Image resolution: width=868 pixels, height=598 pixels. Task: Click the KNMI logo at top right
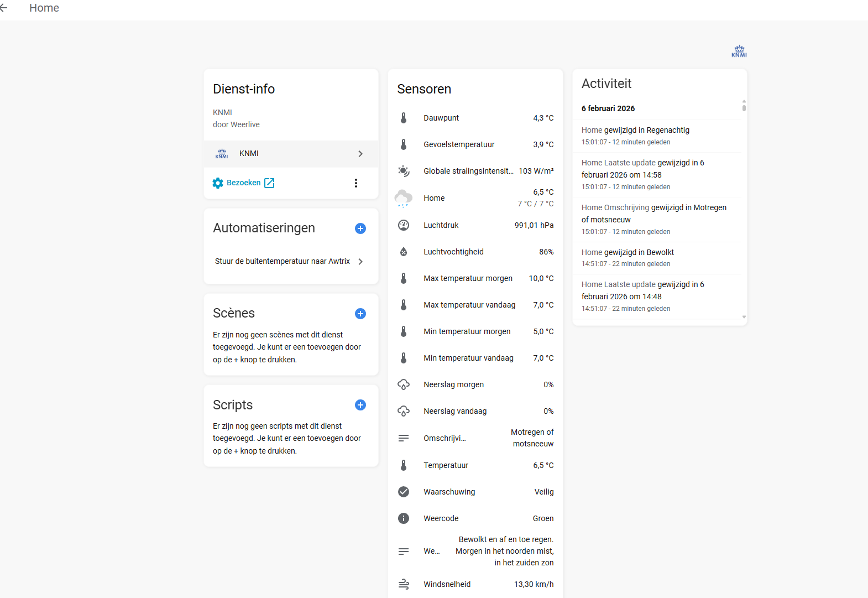[739, 51]
